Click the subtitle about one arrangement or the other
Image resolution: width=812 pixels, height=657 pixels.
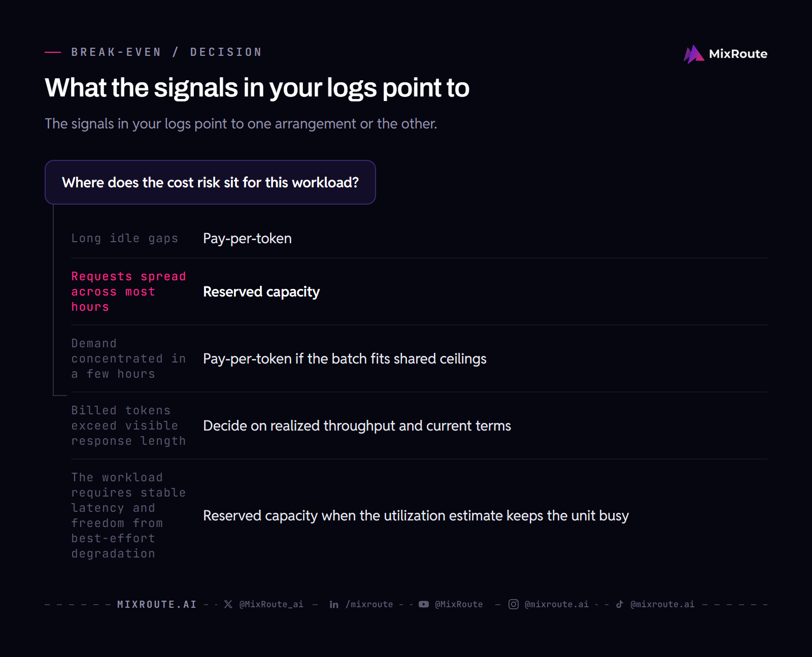pyautogui.click(x=241, y=124)
